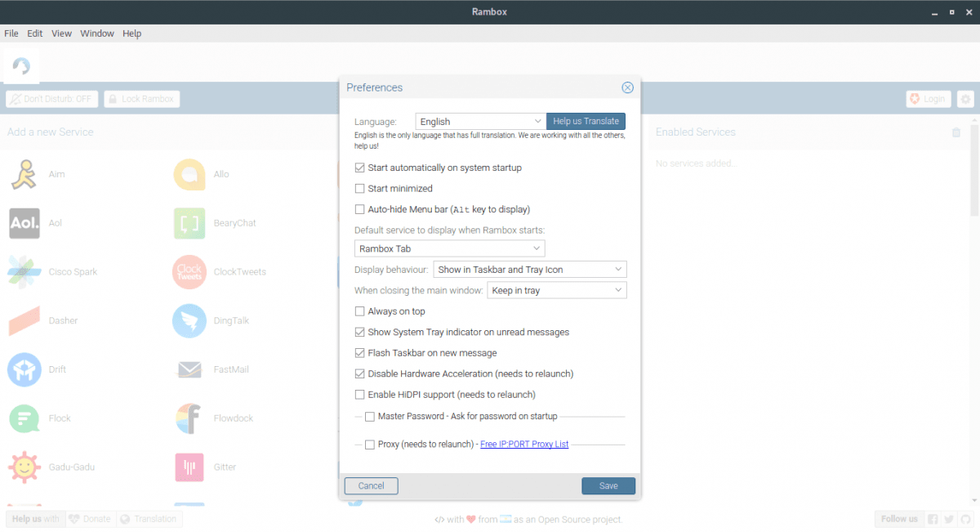Click the Help us Translate button
The height and width of the screenshot is (532, 980).
(586, 121)
